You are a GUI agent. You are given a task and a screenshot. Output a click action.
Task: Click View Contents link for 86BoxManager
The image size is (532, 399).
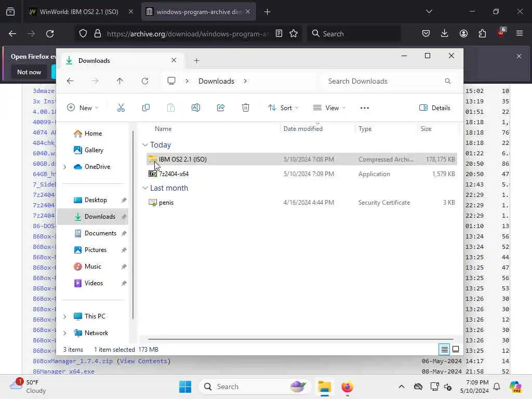tap(143, 361)
